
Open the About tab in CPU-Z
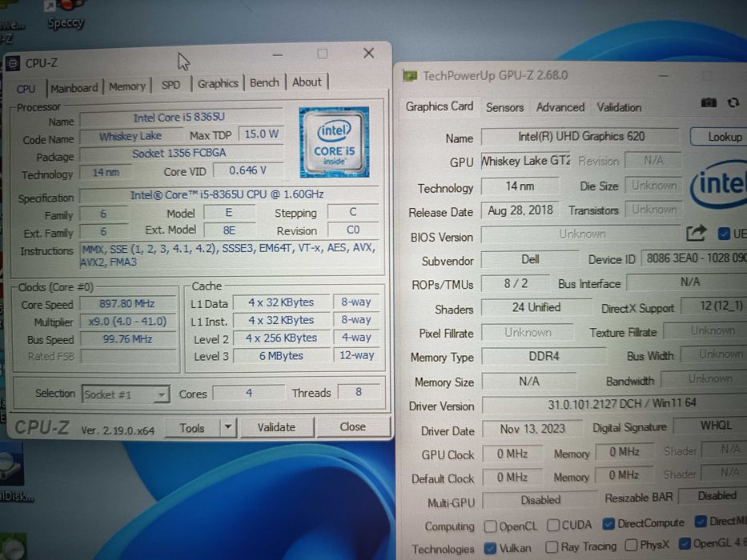(x=307, y=82)
